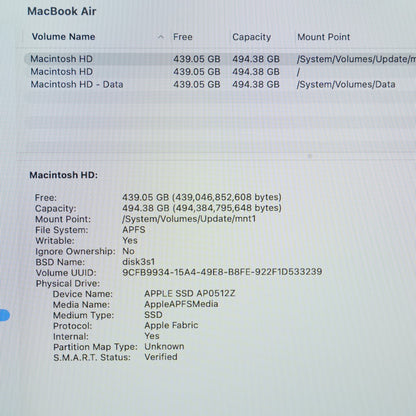Click the mount point value /System/Volumes/Update/mnt1
Viewport: 416px width, 416px height.
tap(189, 219)
